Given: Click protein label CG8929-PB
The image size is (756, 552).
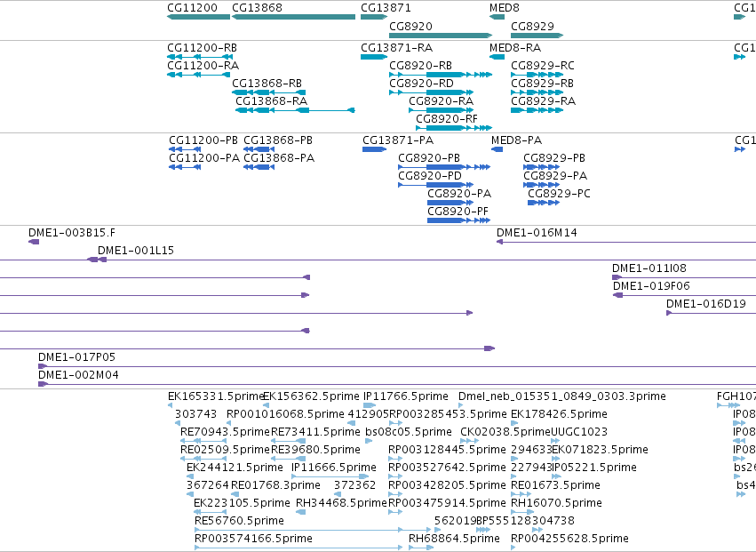Looking at the screenshot, I should pyautogui.click(x=554, y=158).
